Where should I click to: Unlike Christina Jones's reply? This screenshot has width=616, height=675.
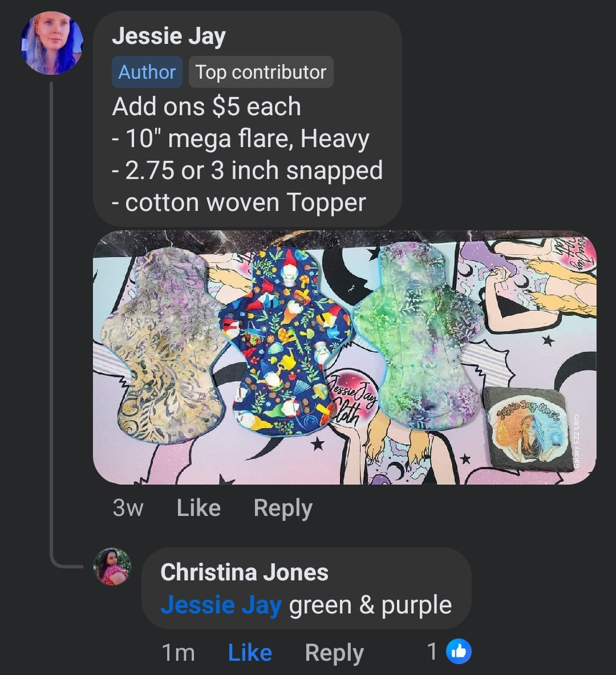point(250,652)
